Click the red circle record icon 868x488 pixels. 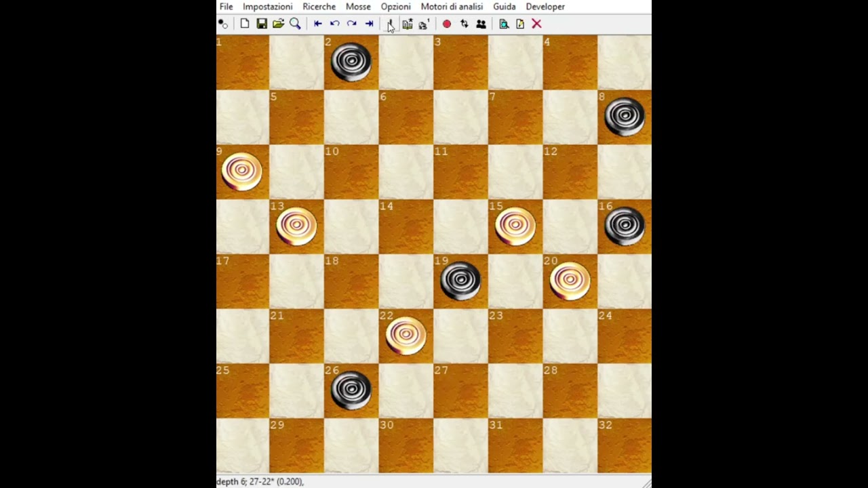(x=447, y=24)
